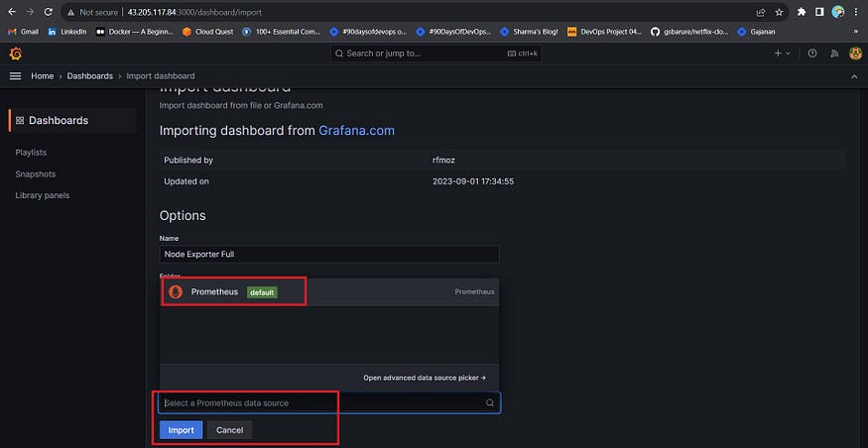The height and width of the screenshot is (448, 868).
Task: Bookmark this page with star icon
Action: tap(779, 12)
